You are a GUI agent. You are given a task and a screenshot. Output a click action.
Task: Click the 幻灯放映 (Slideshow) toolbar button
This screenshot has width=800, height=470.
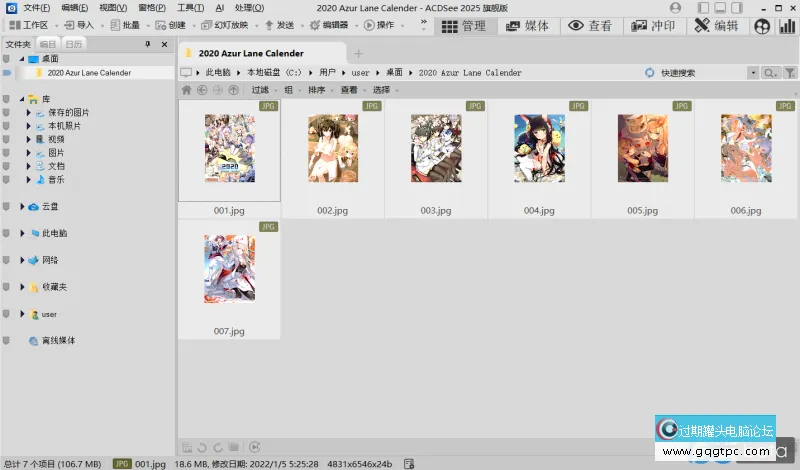point(224,25)
